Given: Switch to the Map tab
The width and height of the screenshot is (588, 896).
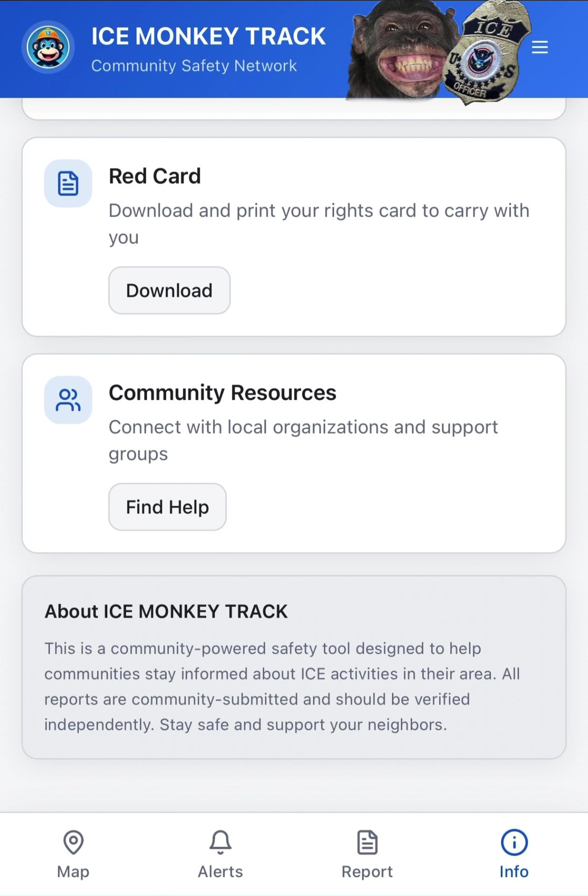Looking at the screenshot, I should point(73,872).
